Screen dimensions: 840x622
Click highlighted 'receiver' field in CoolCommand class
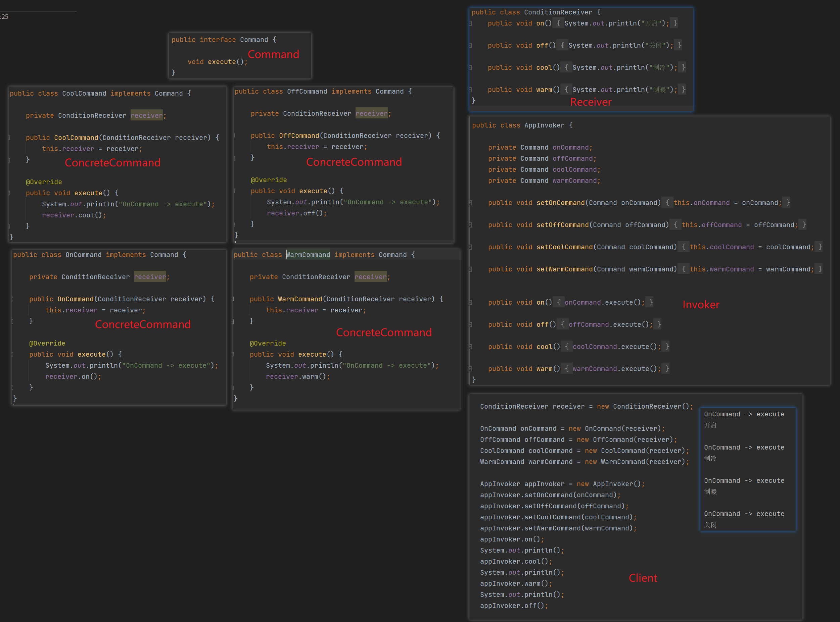tap(146, 116)
